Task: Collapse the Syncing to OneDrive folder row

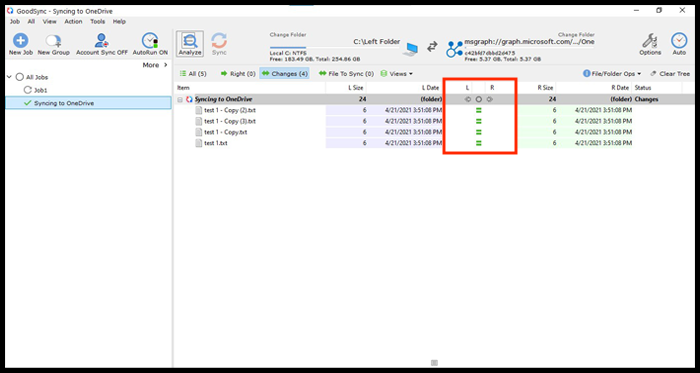Action: (180, 99)
